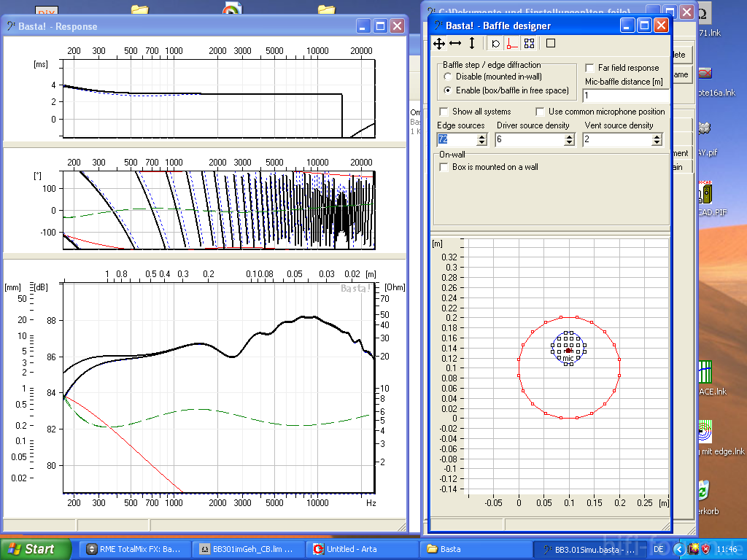Check the Show all systems box

point(444,112)
